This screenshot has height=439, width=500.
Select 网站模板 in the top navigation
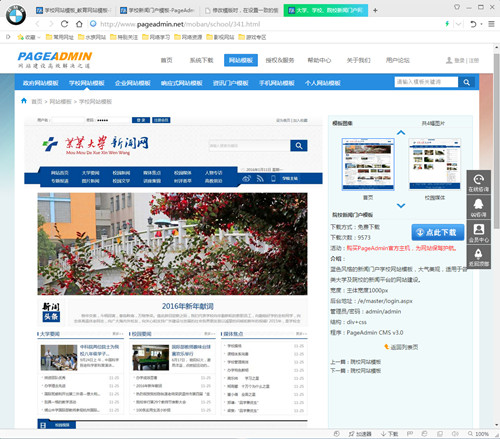(x=241, y=60)
